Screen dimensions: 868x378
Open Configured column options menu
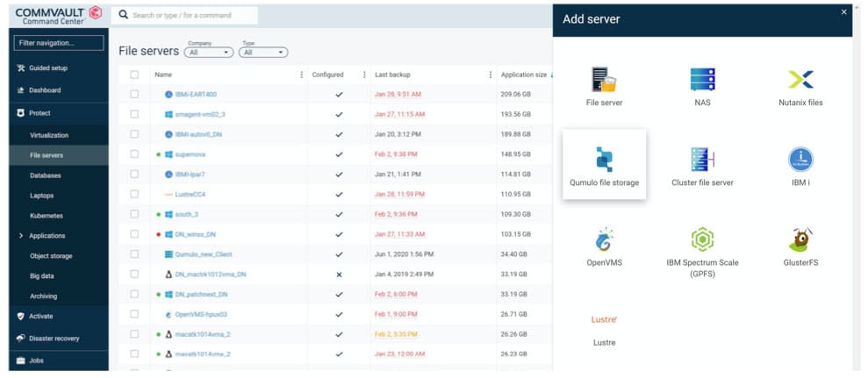pos(364,75)
